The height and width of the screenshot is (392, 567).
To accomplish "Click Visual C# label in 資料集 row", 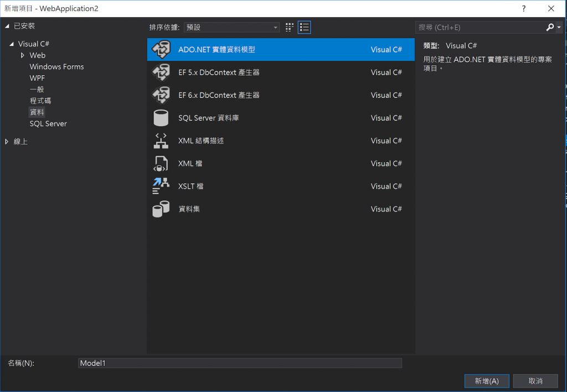I will [386, 209].
